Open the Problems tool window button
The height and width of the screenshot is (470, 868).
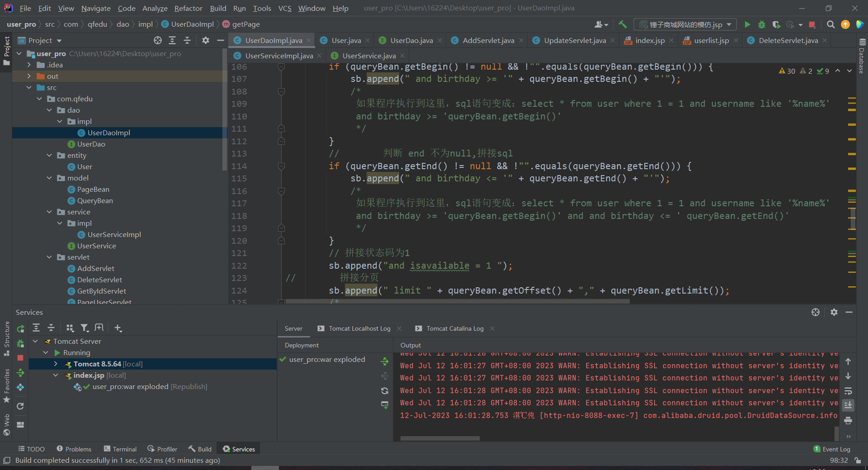[x=74, y=449]
